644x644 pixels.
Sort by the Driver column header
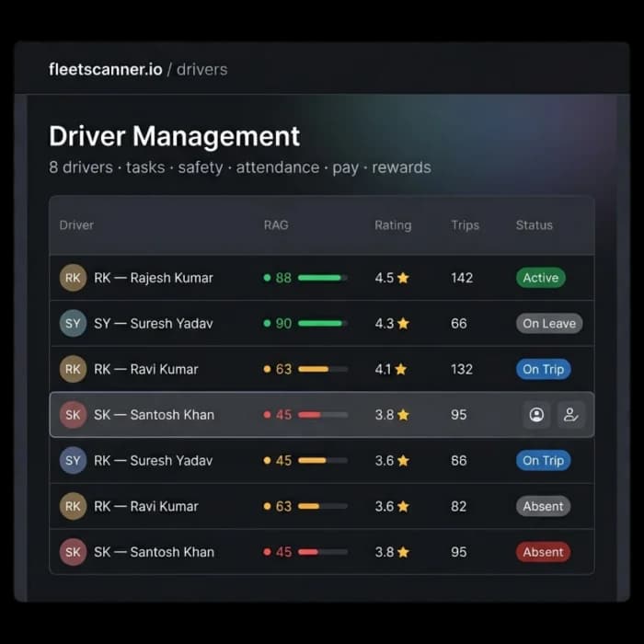pos(76,225)
